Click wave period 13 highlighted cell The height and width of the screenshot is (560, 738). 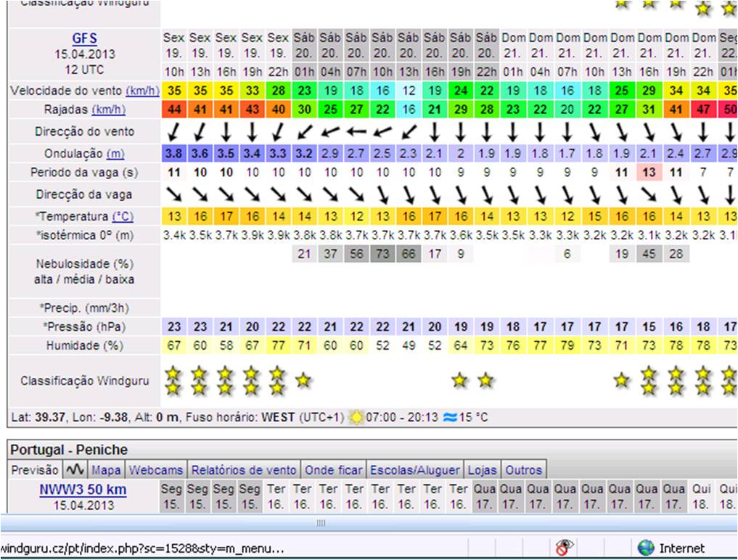[x=649, y=173]
